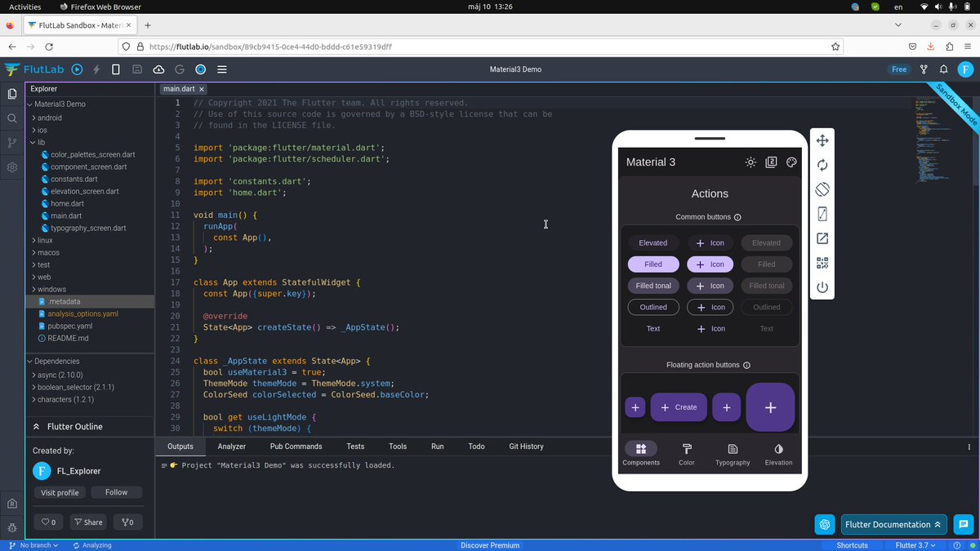The width and height of the screenshot is (980, 551).
Task: Expand the android folder
Action: pyautogui.click(x=34, y=118)
